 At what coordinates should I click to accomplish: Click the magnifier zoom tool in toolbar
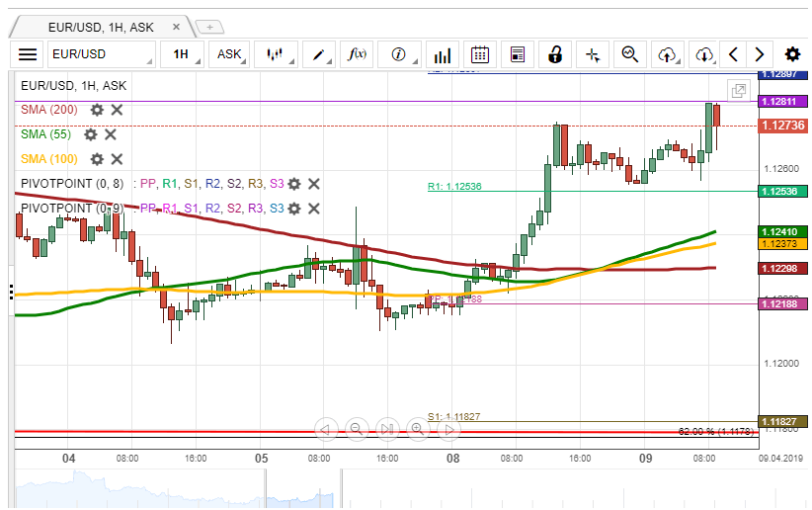tap(629, 54)
